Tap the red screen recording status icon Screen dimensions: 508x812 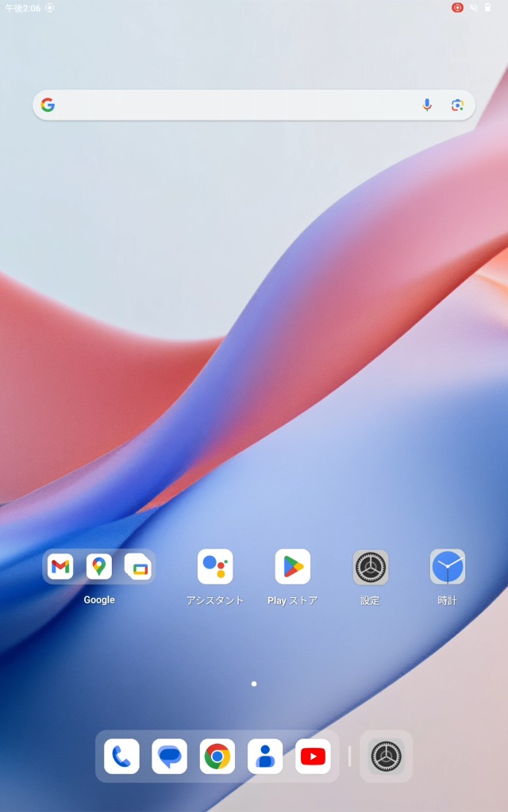(457, 7)
